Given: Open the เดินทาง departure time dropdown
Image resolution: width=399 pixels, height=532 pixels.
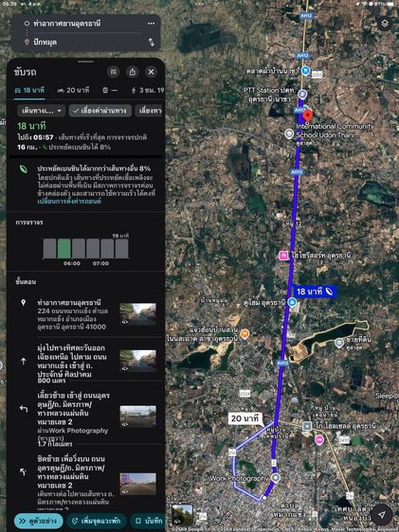Looking at the screenshot, I should click(x=41, y=111).
